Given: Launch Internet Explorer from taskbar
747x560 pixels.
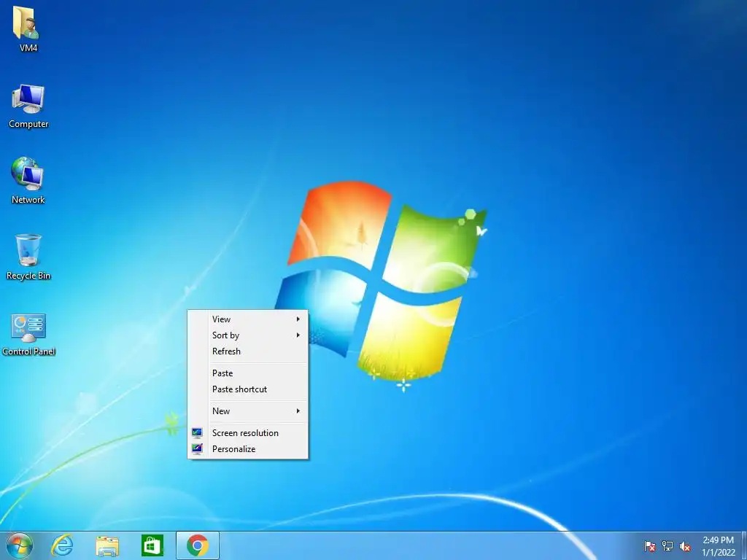Looking at the screenshot, I should [63, 545].
